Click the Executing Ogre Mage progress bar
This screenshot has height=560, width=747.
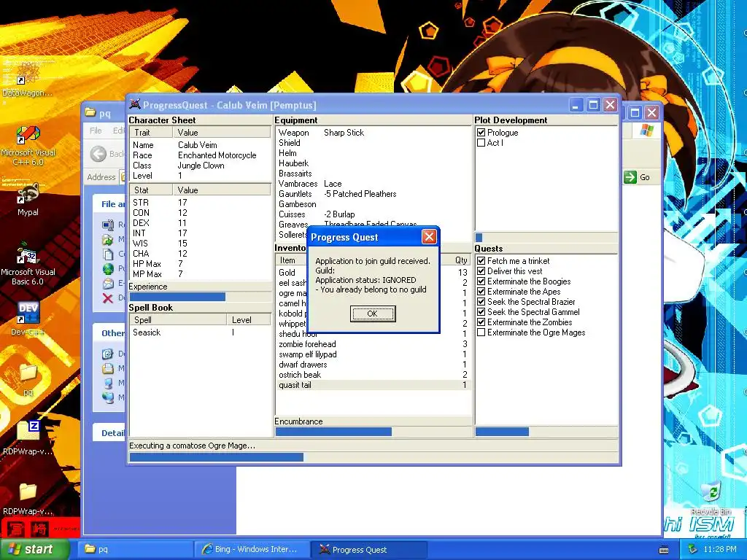(373, 457)
